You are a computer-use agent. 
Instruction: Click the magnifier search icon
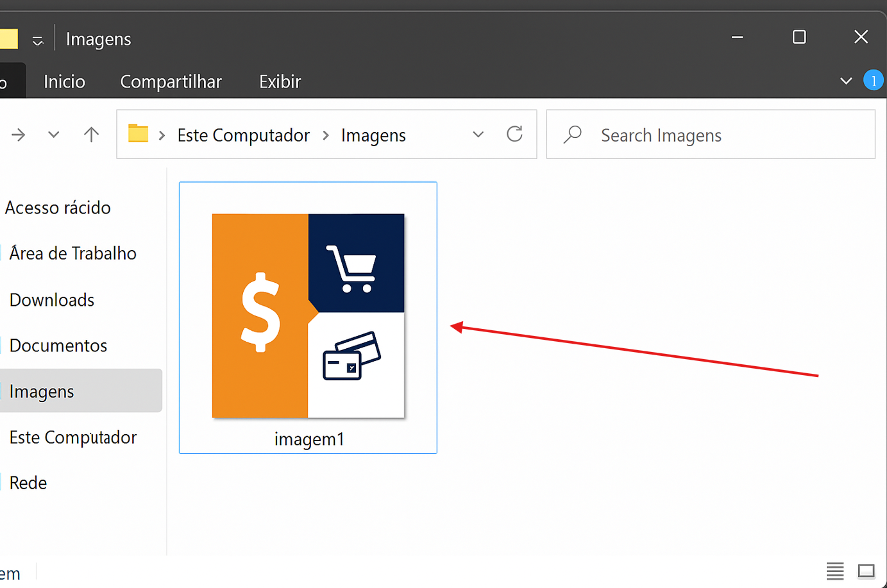pyautogui.click(x=572, y=135)
